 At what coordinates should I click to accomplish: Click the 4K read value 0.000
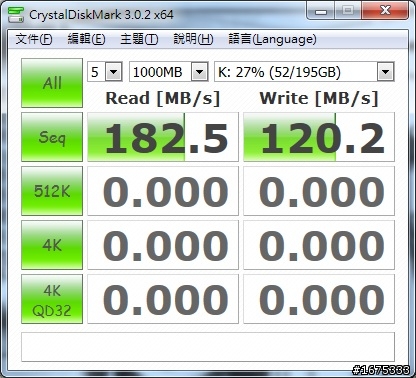163,245
